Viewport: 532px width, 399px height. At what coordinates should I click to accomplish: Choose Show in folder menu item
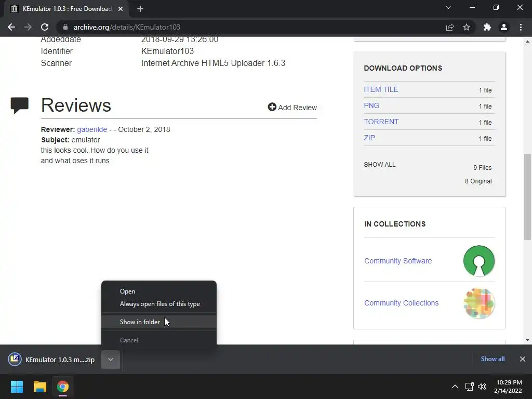click(159, 322)
